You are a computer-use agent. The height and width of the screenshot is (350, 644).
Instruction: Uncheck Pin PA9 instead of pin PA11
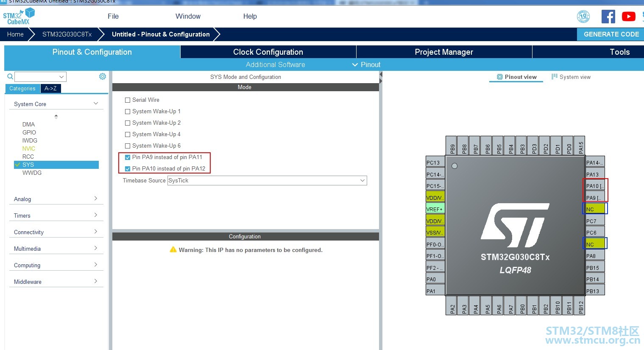click(128, 157)
